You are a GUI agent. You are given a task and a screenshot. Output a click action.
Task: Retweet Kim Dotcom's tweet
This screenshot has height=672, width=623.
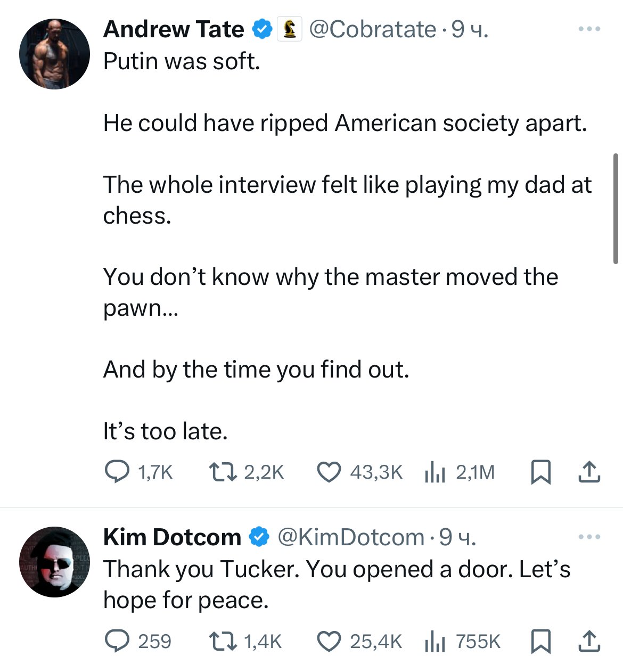click(x=222, y=641)
